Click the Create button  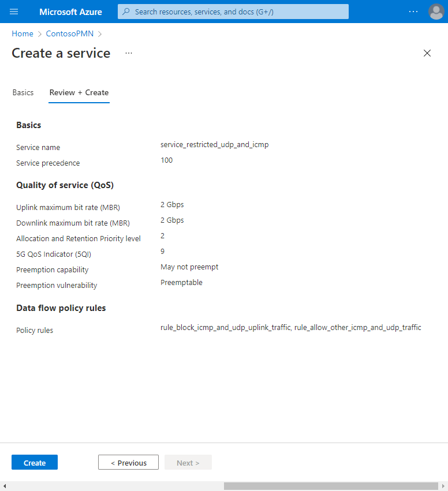pyautogui.click(x=34, y=462)
